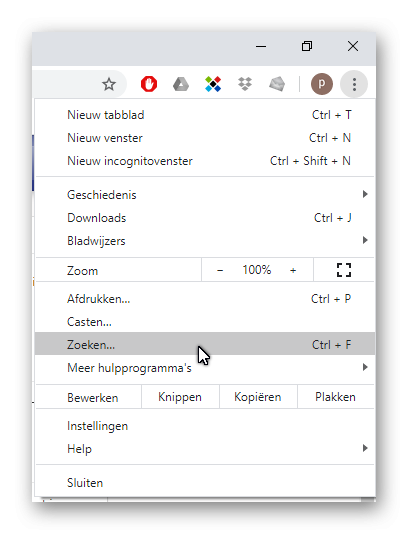Click the Plakken button

(335, 397)
